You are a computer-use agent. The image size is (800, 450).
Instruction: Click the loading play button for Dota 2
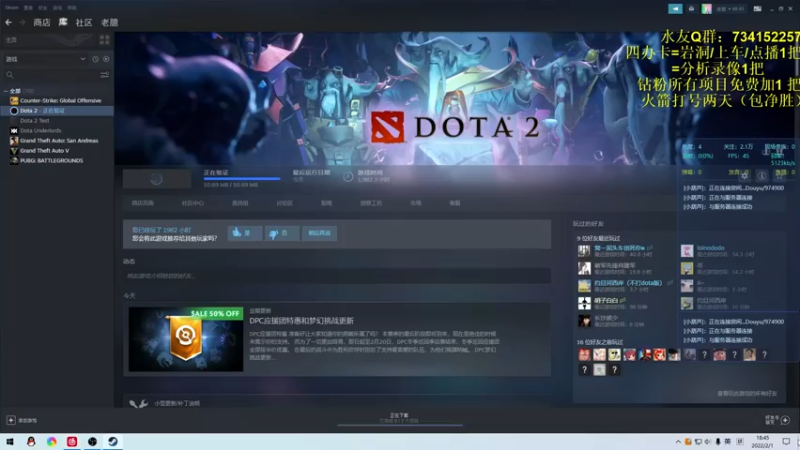[x=157, y=179]
